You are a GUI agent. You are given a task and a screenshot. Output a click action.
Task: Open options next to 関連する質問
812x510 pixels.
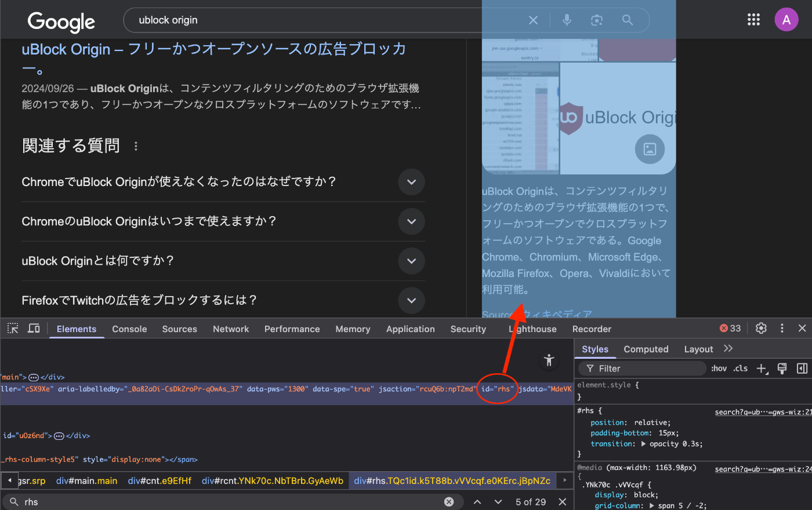click(x=136, y=146)
